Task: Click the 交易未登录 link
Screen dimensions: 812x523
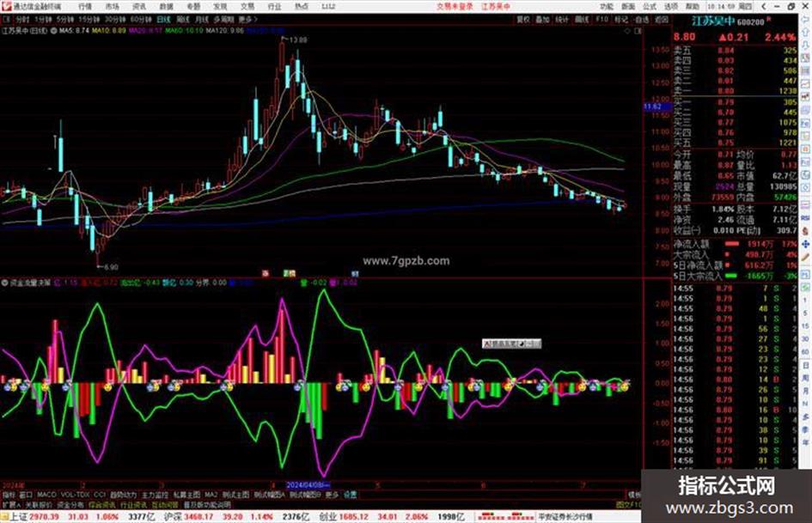Action: pyautogui.click(x=455, y=7)
